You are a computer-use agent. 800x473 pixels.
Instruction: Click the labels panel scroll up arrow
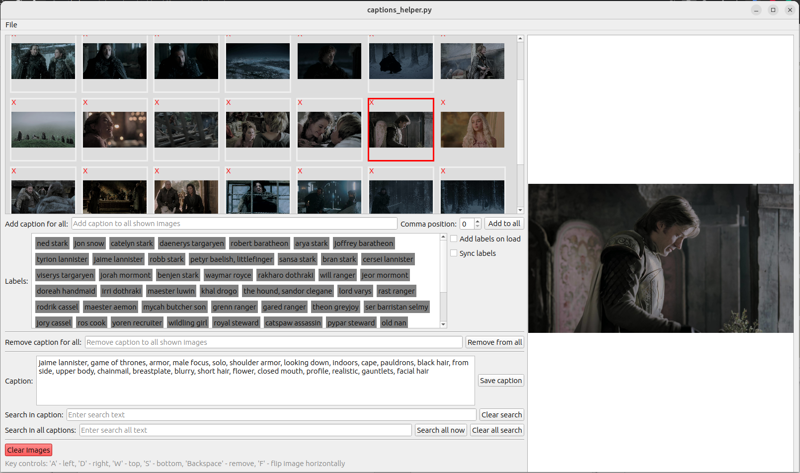[443, 237]
